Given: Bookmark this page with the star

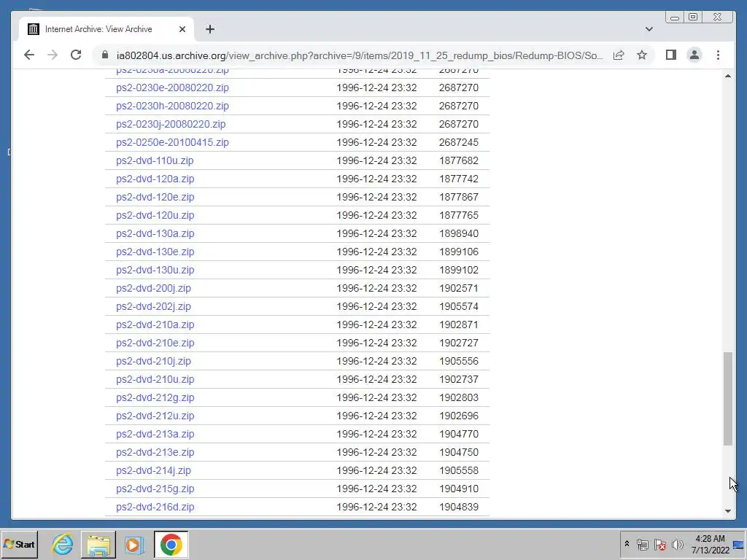Looking at the screenshot, I should [642, 55].
